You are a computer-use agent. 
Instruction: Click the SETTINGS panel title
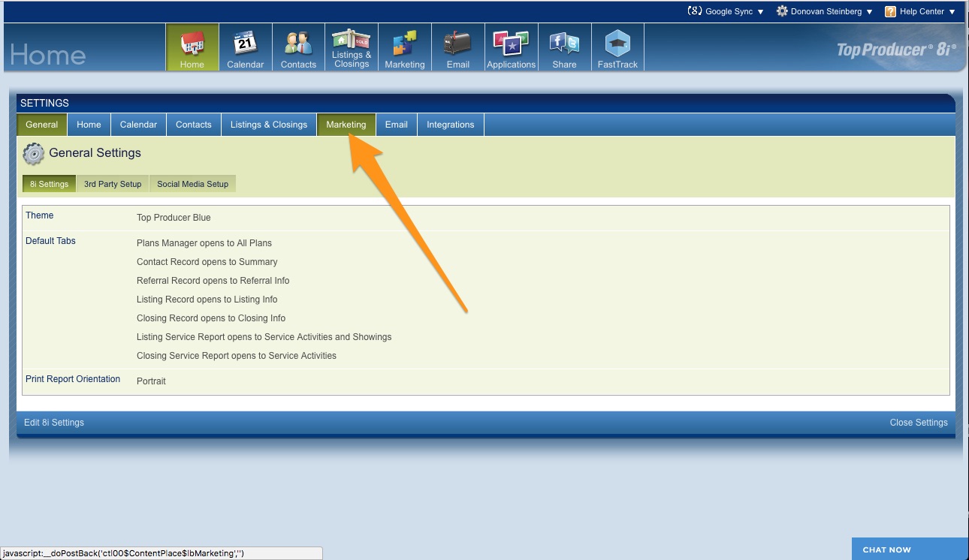pyautogui.click(x=44, y=103)
